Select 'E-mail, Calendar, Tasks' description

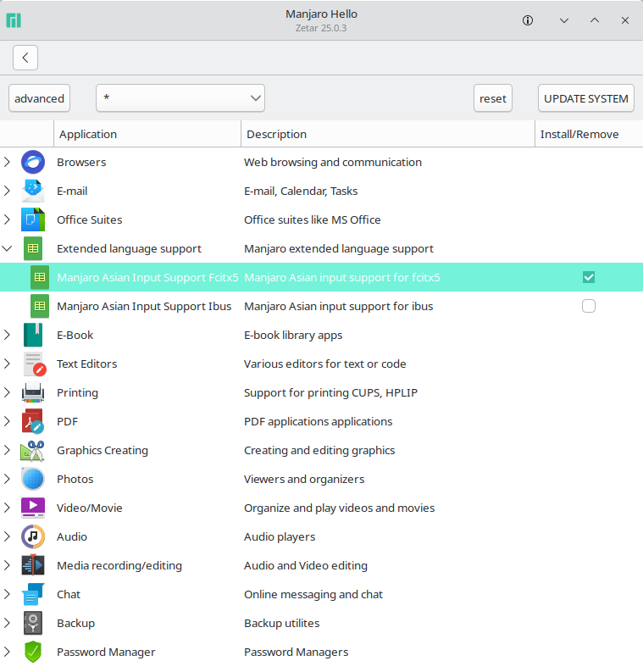tap(301, 191)
